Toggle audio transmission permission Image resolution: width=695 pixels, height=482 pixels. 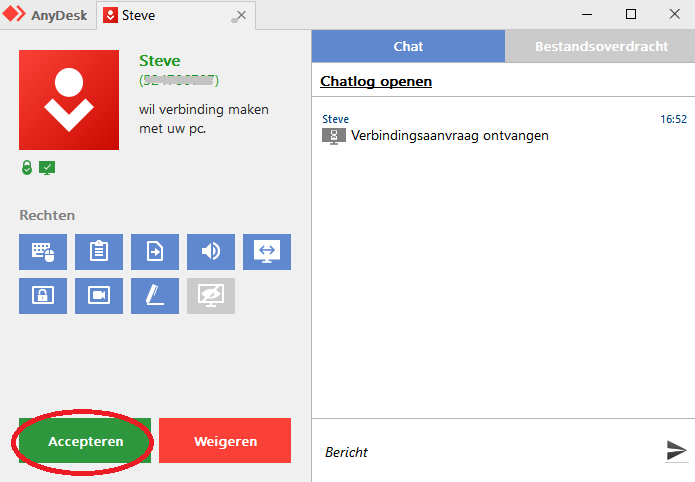pos(211,252)
